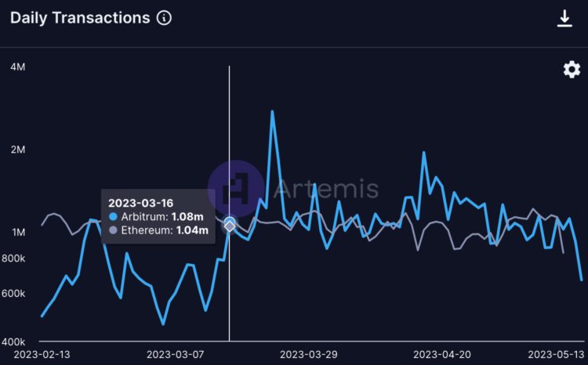Open chart settings via the gear icon
The width and height of the screenshot is (588, 365).
(x=572, y=70)
